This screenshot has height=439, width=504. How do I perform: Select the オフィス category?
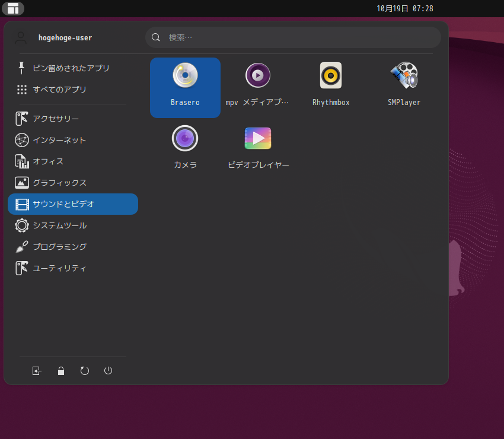[x=73, y=161]
